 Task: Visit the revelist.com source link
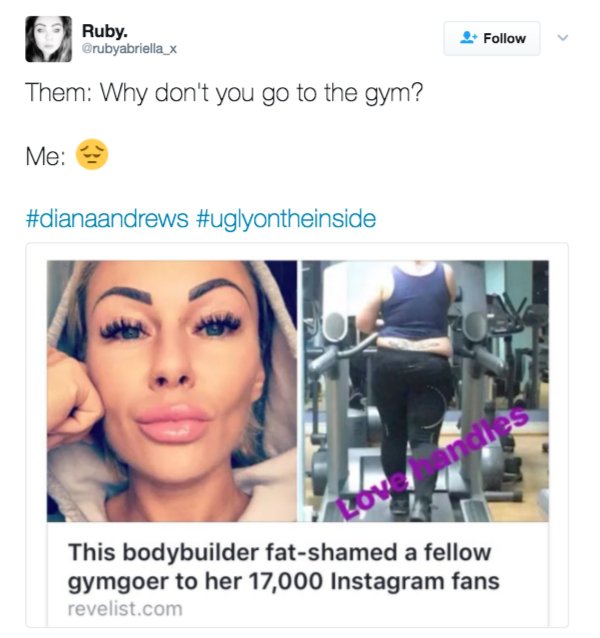(x=125, y=609)
